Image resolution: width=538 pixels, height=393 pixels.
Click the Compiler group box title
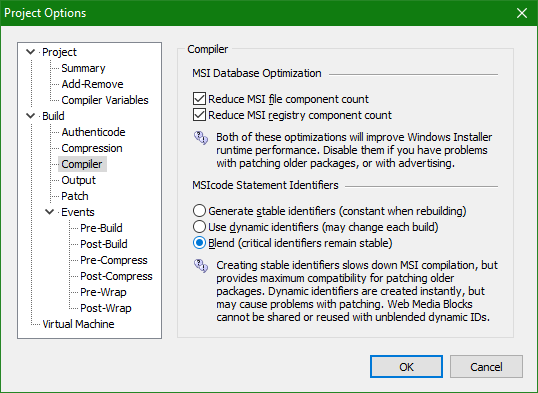208,49
